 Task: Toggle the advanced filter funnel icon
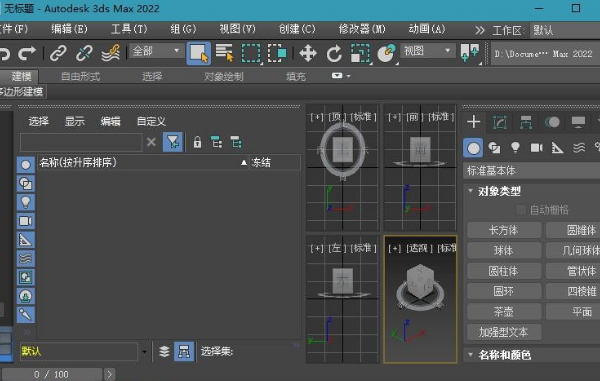point(173,142)
